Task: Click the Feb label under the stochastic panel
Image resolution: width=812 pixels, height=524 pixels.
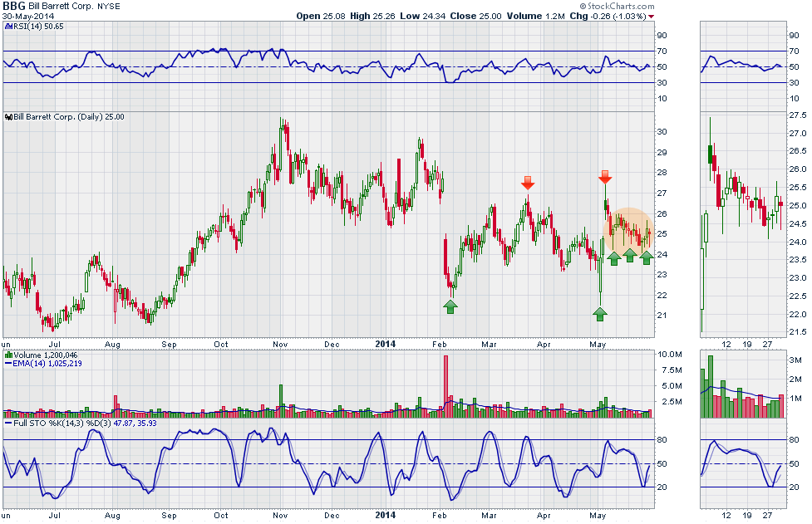Action: 439,515
